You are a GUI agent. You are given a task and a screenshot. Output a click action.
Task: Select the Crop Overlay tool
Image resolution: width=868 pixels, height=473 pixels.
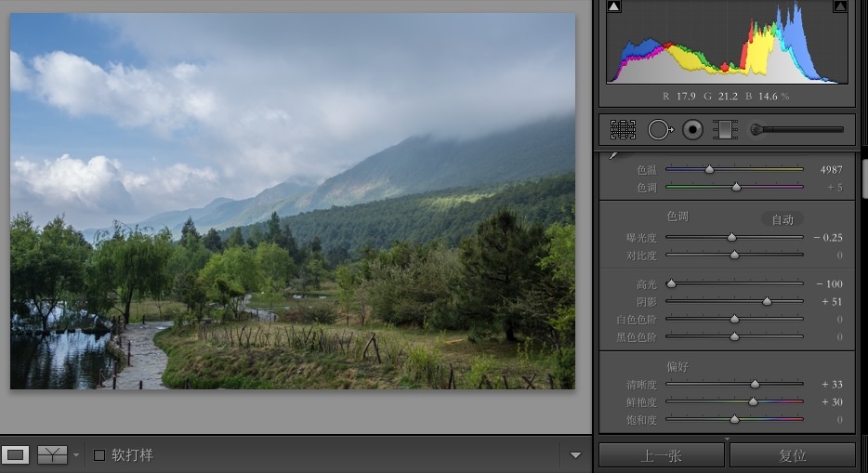pyautogui.click(x=623, y=130)
